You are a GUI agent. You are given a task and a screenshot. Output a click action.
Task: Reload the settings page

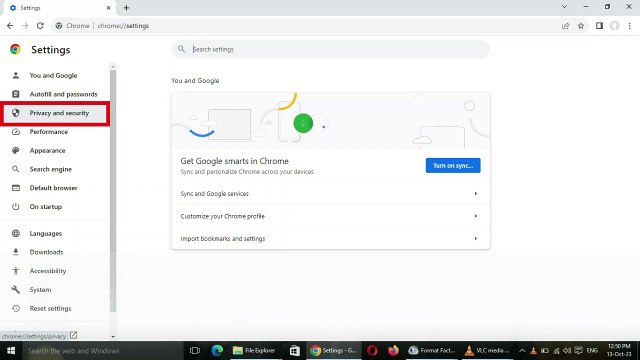click(x=40, y=26)
